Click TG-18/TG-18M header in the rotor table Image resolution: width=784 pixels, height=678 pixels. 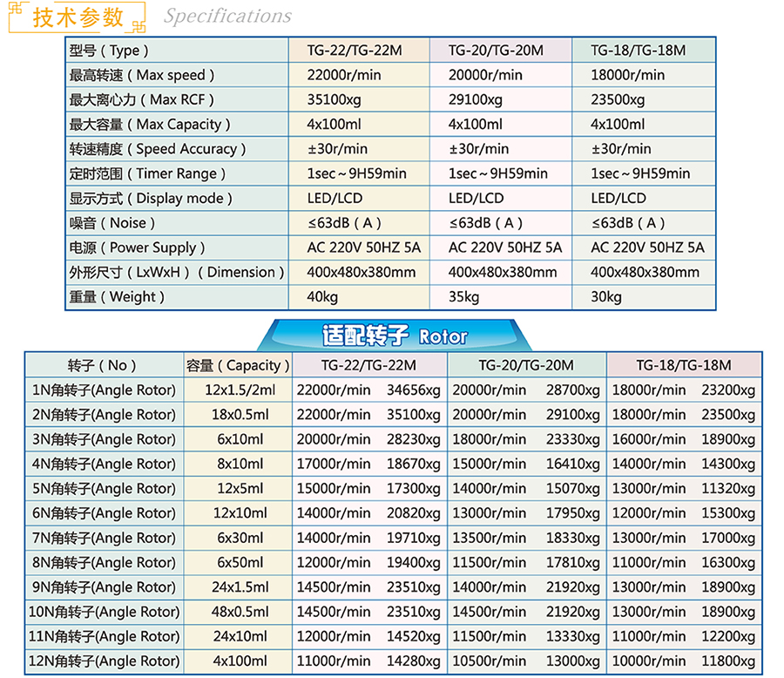(683, 365)
